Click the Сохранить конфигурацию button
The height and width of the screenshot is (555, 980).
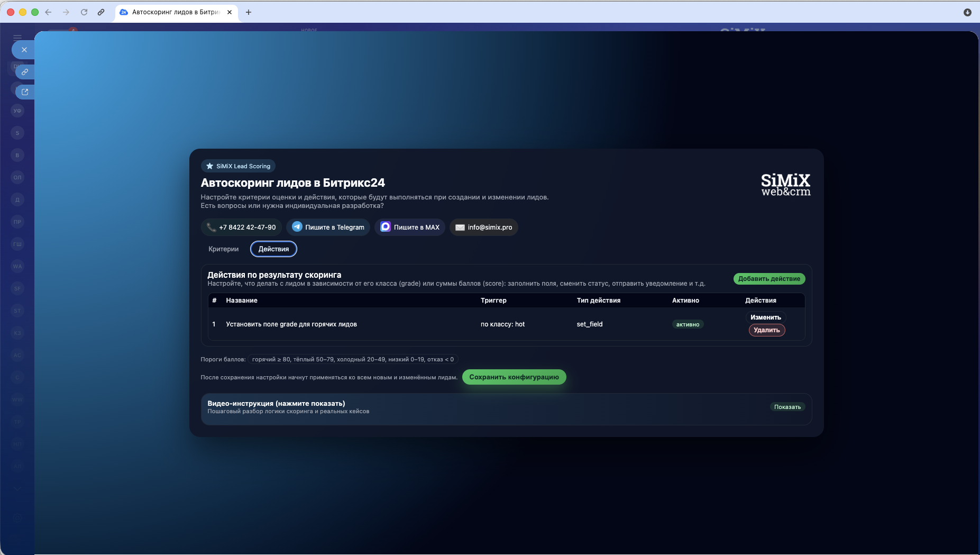(514, 377)
